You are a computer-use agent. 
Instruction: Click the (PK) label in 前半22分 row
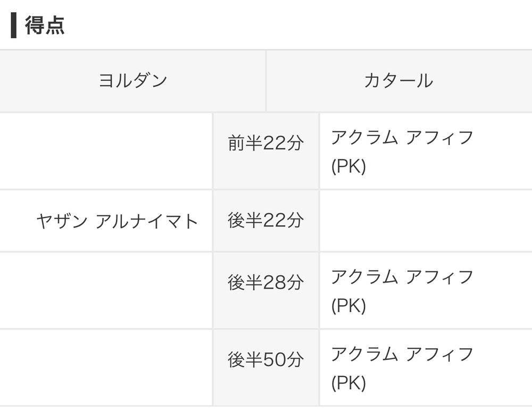click(x=348, y=166)
